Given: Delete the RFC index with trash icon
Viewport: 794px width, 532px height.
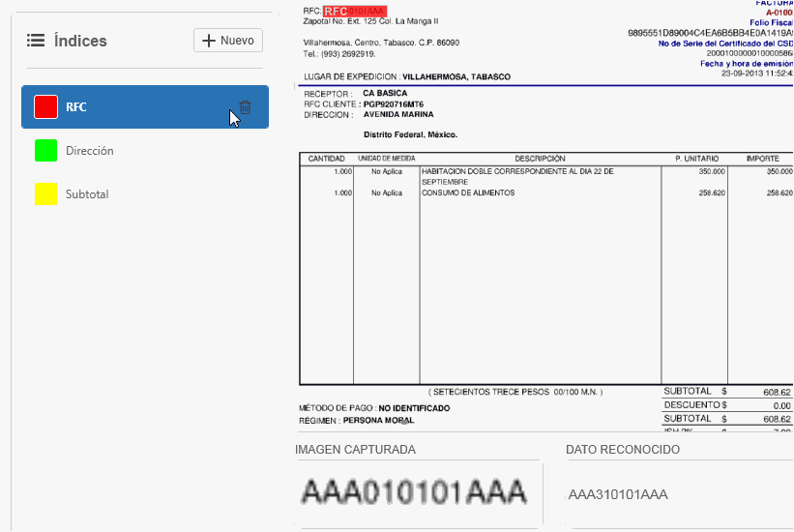Looking at the screenshot, I should tap(245, 107).
